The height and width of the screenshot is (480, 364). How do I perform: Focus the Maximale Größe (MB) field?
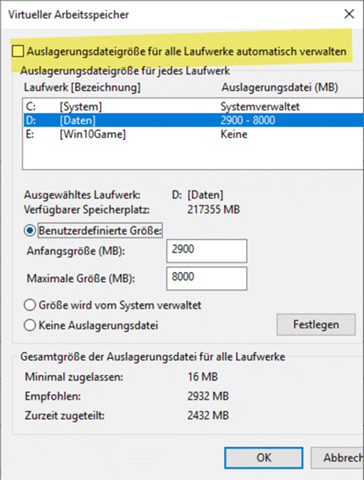tap(207, 278)
